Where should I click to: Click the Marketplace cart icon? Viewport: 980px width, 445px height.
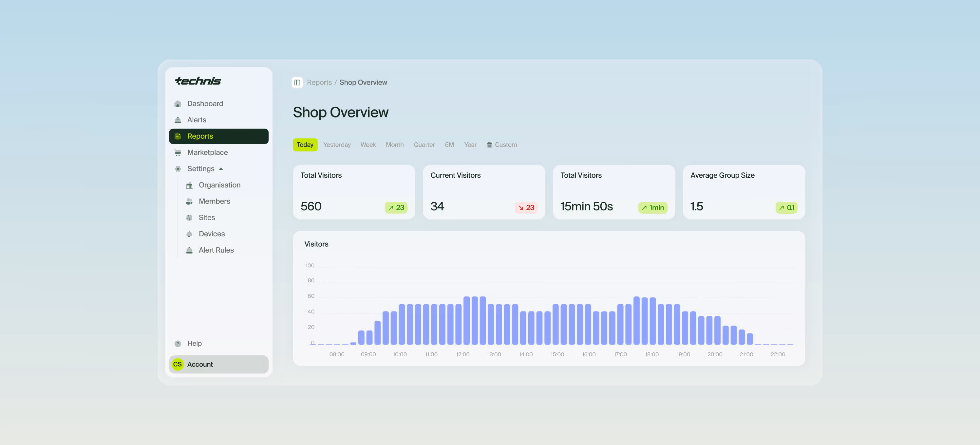click(x=178, y=153)
